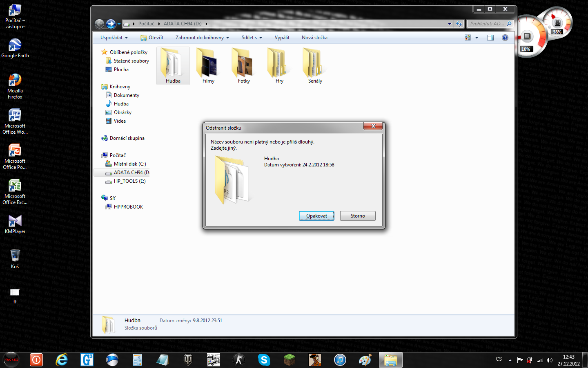Open volume control in system tray
This screenshot has height=368, width=588.
coord(550,360)
